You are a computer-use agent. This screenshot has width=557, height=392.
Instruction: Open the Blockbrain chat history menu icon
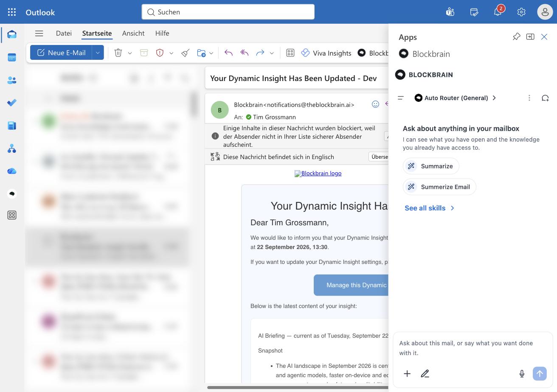(x=400, y=98)
